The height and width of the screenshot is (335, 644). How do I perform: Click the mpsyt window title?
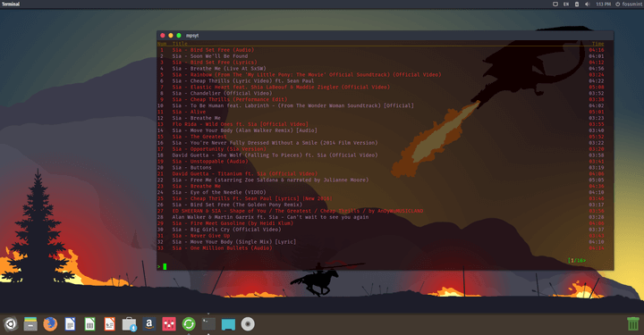click(192, 36)
